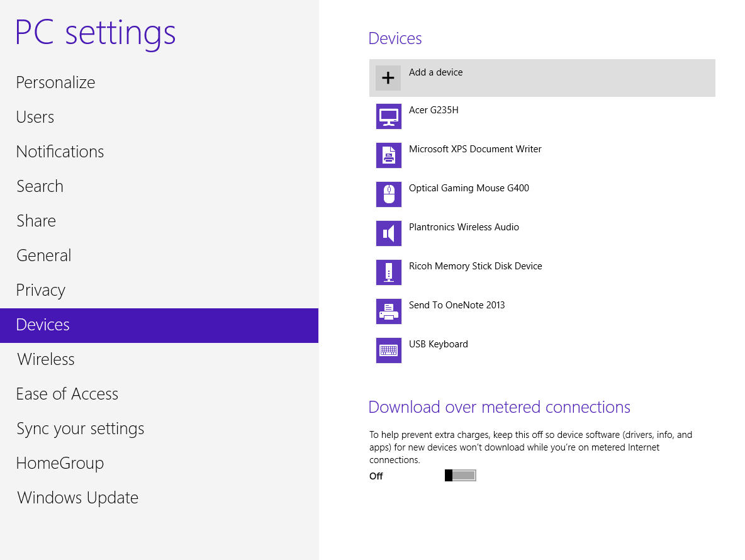
Task: Click the 'Add a device' label
Action: [435, 72]
